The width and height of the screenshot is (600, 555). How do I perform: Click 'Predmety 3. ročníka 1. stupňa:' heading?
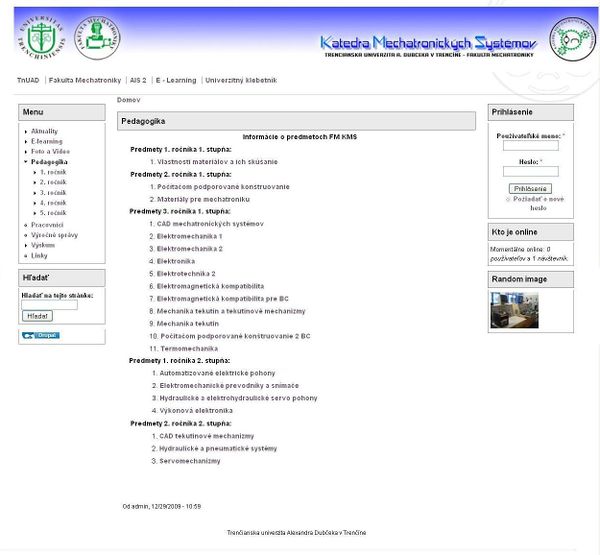[180, 212]
